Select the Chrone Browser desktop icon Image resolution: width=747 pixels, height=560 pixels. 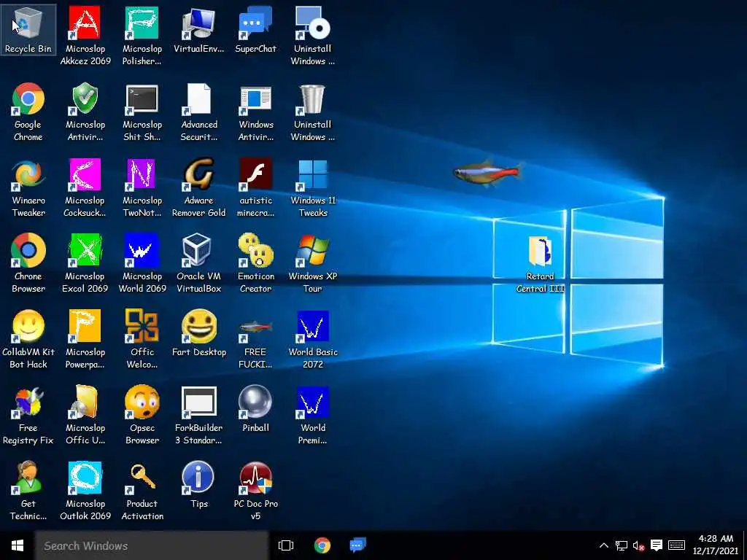28,263
